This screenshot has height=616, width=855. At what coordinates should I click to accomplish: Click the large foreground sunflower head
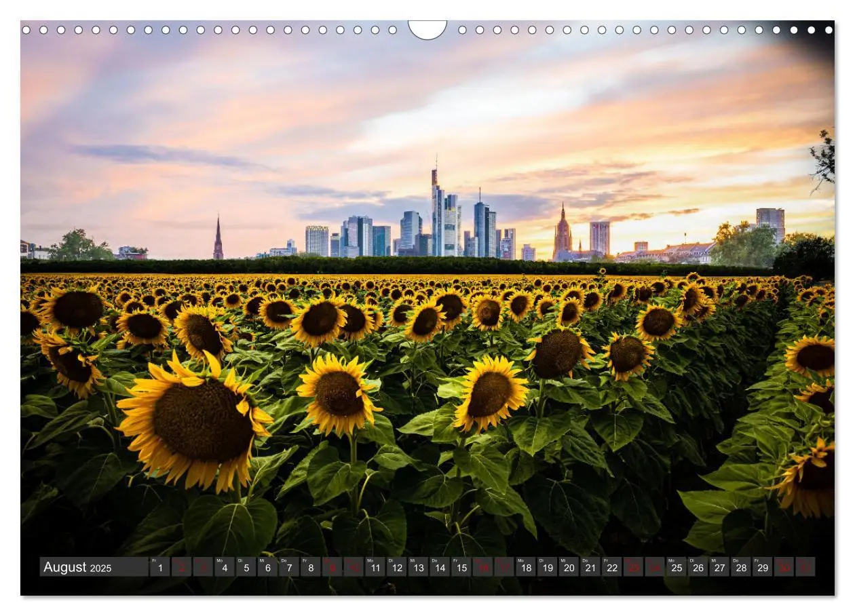(194, 421)
